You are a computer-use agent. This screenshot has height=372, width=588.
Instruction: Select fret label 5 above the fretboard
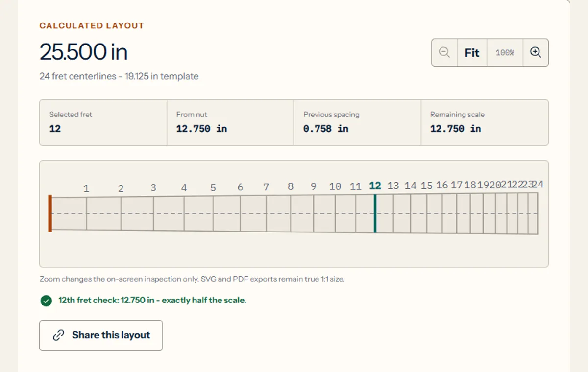(213, 188)
